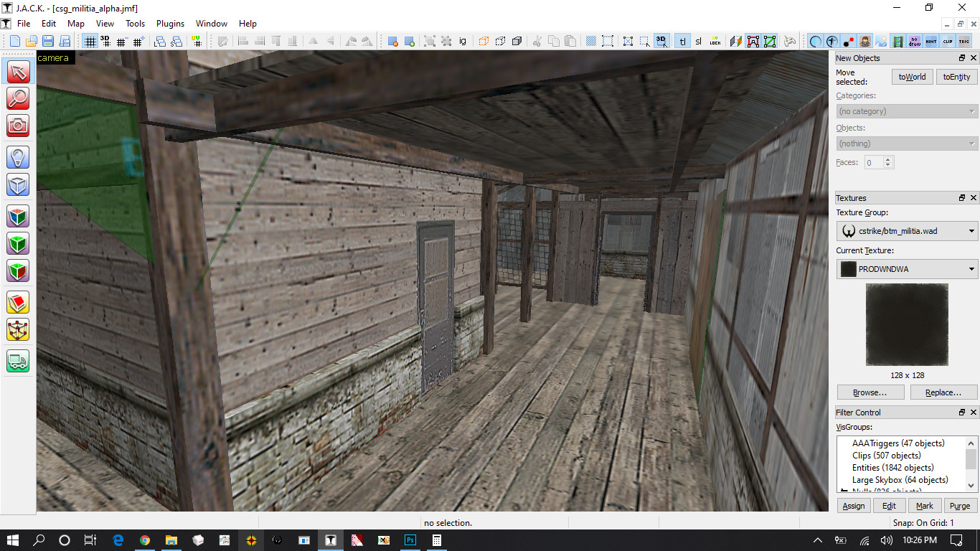Click the 'ig' ignore groups toggle
Screen dimensions: 980x551
pos(463,41)
